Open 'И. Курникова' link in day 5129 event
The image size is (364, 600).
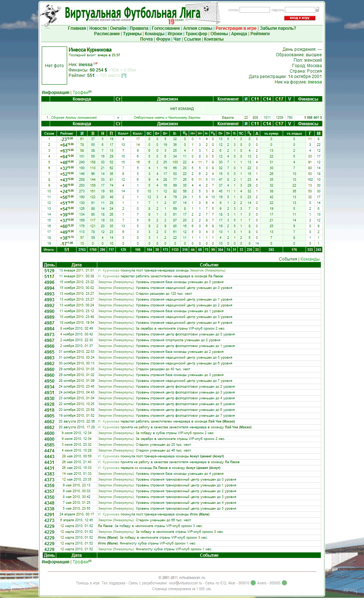[x=109, y=270]
